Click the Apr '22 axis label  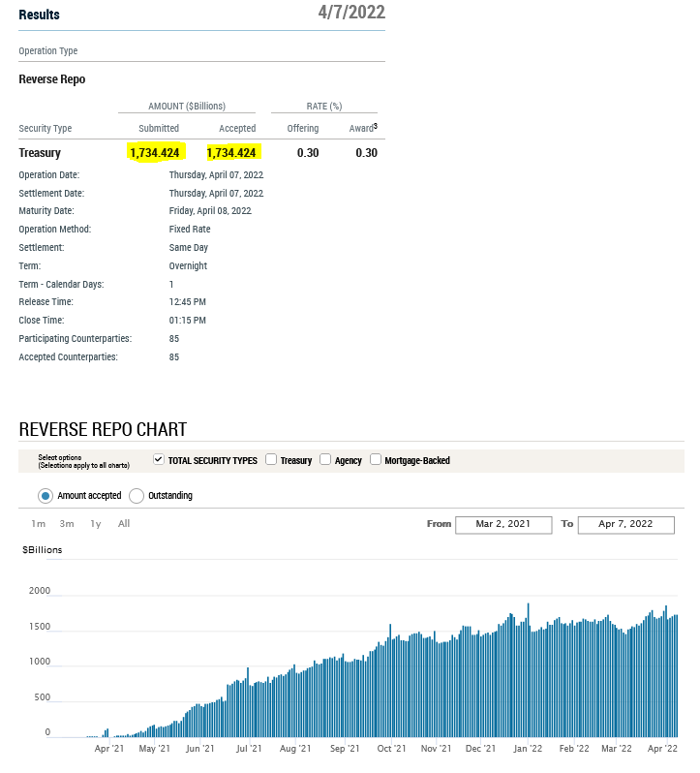point(662,749)
